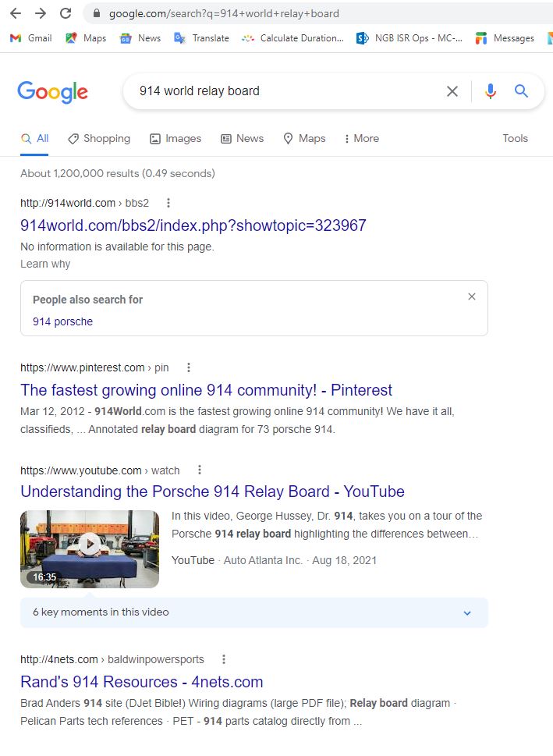Click the browser reload icon
The height and width of the screenshot is (756, 553).
66,13
